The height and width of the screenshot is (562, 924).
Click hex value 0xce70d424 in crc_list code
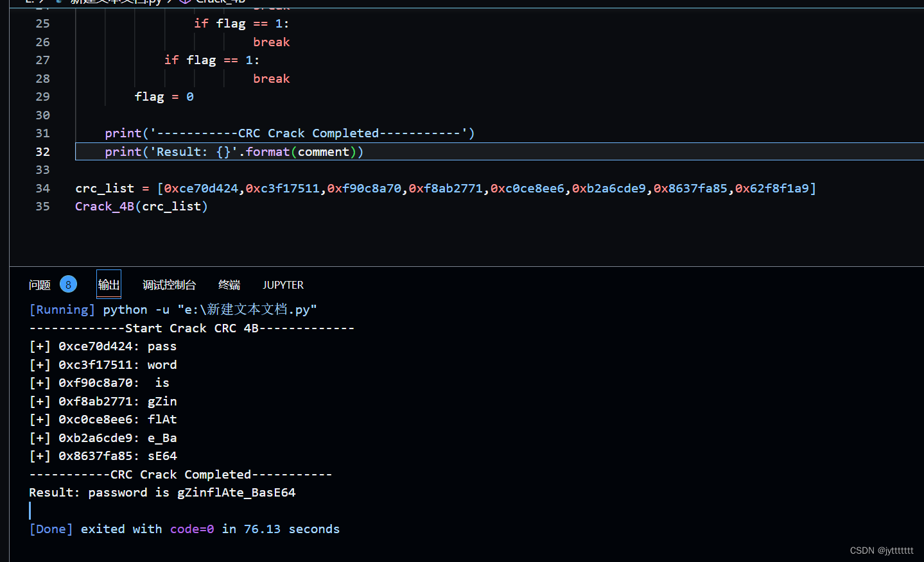[201, 189]
